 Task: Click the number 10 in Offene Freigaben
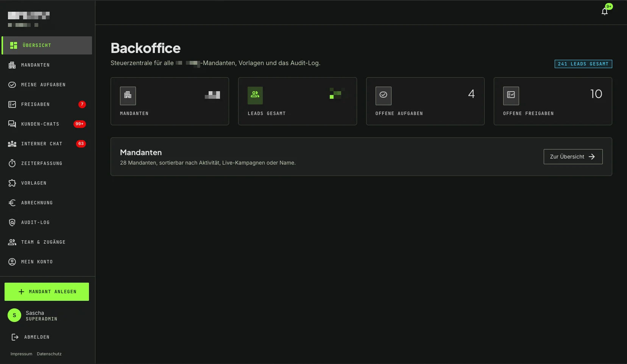596,94
